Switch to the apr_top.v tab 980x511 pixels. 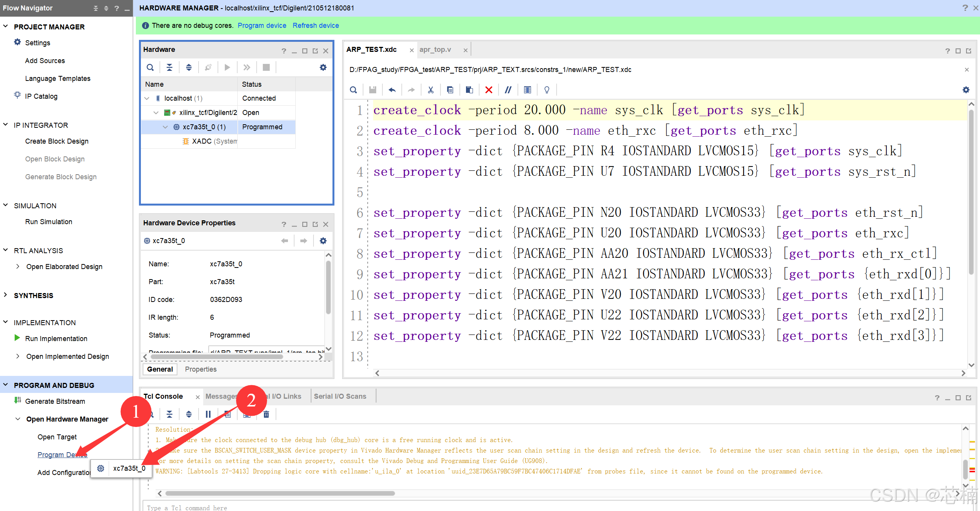click(x=435, y=50)
